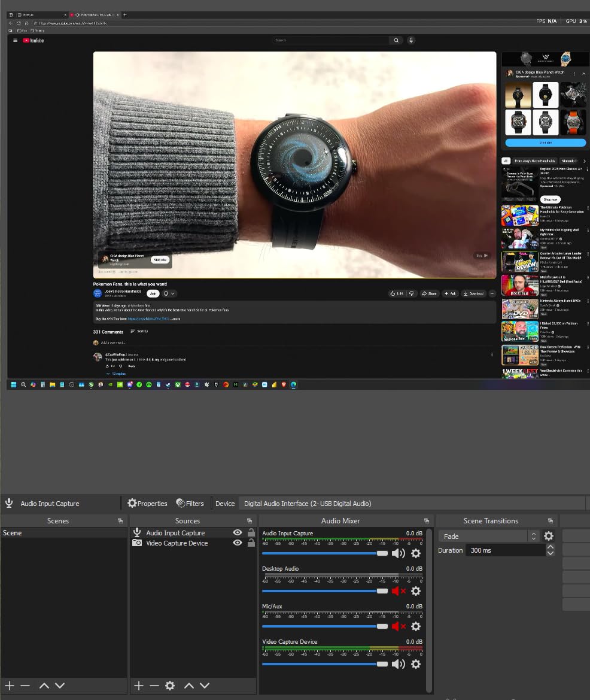Open source properties gear in Sources toolbar
This screenshot has height=700, width=590.
[x=170, y=685]
